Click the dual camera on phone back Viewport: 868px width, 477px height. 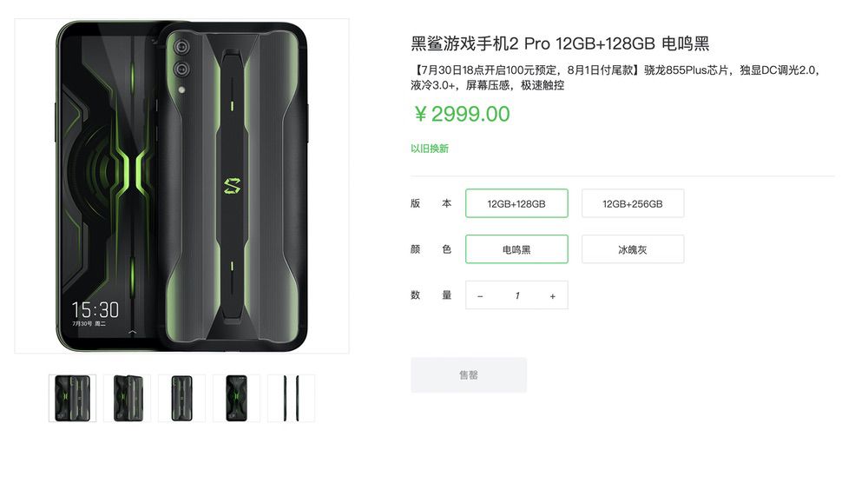181,57
